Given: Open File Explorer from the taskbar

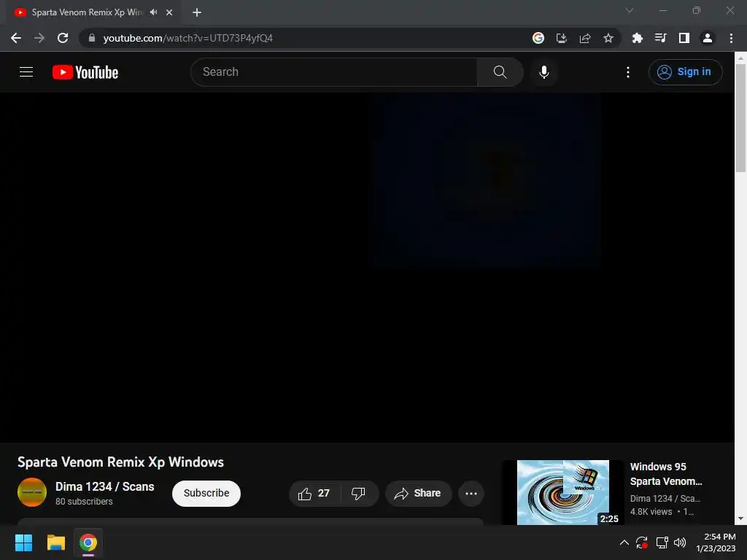Looking at the screenshot, I should pos(55,542).
